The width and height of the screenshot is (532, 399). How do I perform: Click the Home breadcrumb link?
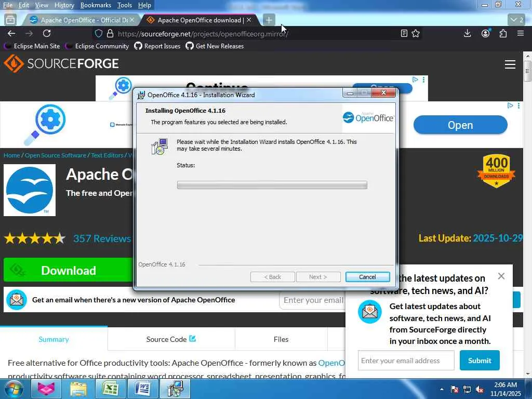[x=12, y=155]
